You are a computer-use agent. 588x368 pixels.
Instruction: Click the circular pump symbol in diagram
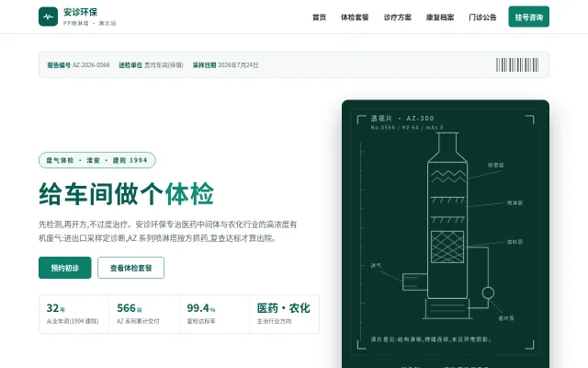pyautogui.click(x=488, y=293)
